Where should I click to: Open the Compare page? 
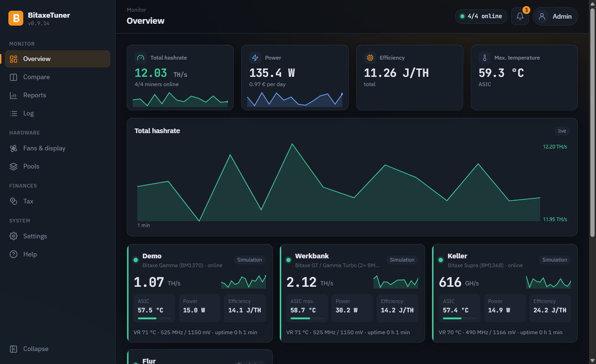tap(57, 77)
